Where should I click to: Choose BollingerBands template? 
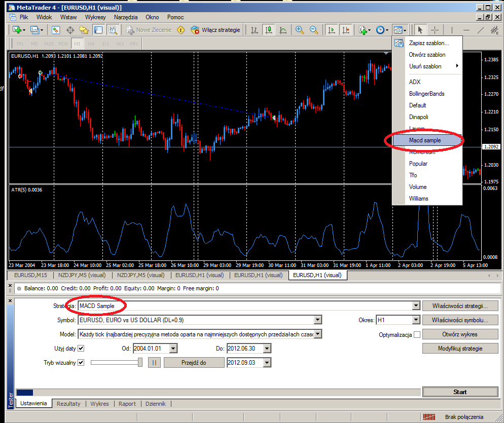pos(427,93)
